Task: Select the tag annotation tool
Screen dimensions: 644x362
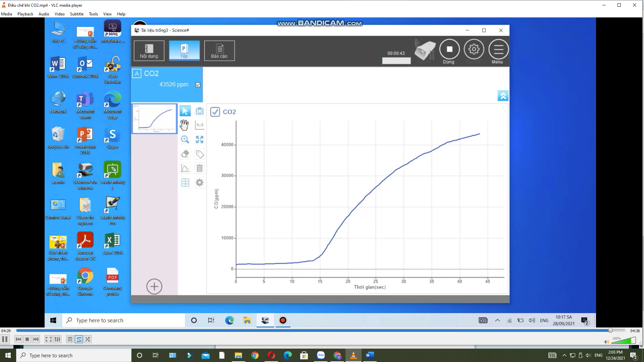Action: click(200, 154)
